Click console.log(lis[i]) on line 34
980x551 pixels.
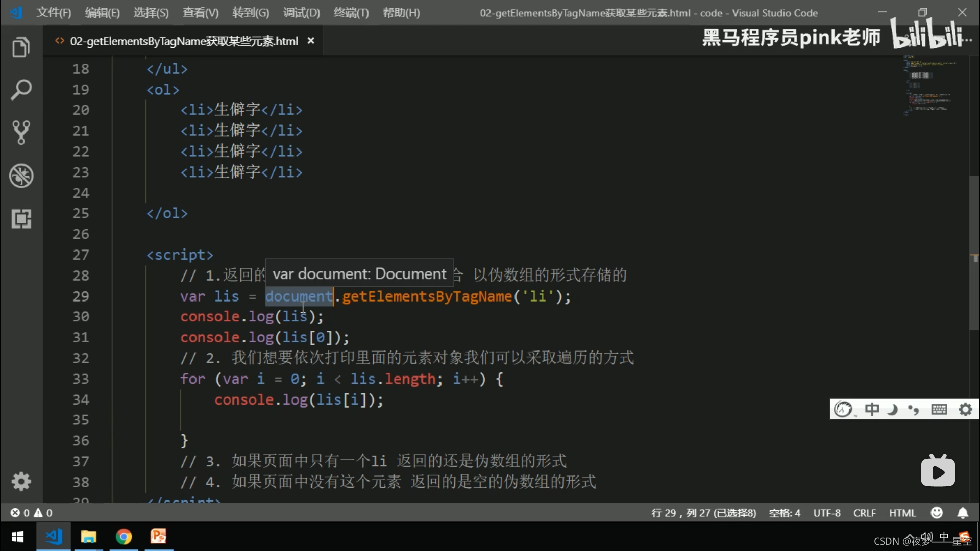(x=299, y=400)
